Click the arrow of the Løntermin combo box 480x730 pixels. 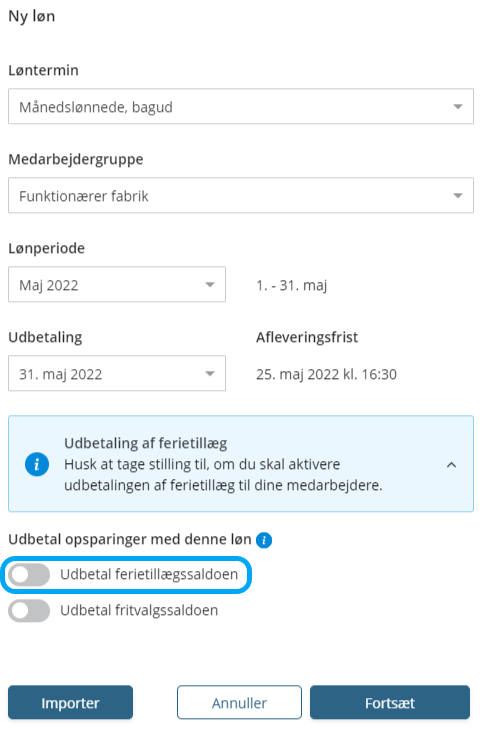pos(458,107)
